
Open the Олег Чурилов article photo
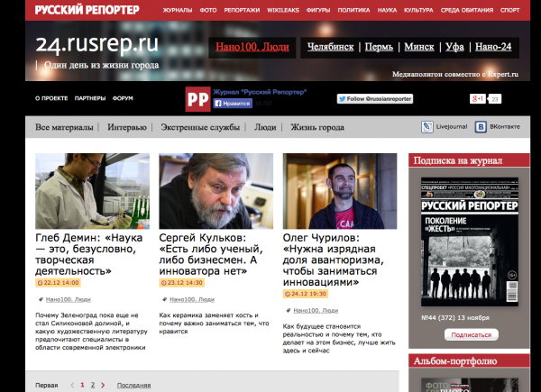tap(340, 191)
